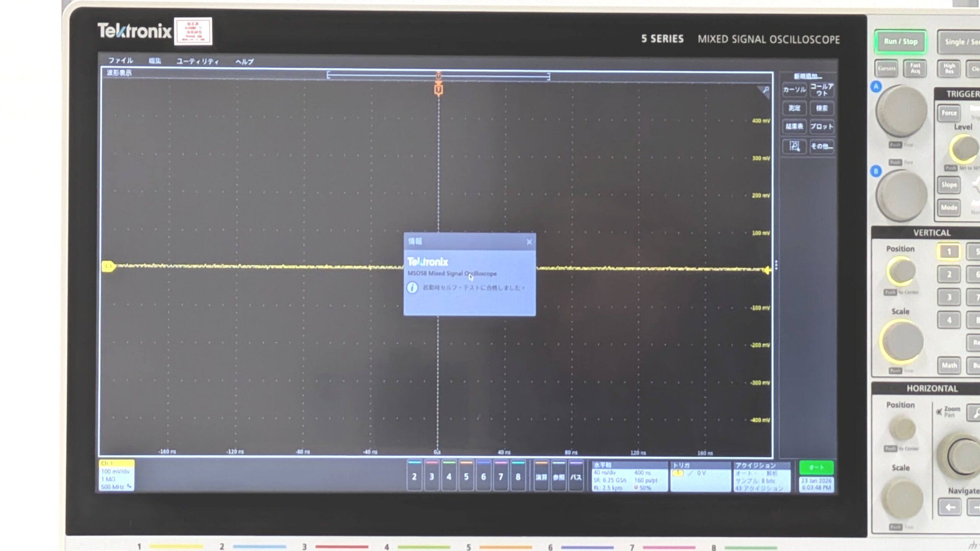This screenshot has height=551, width=980.
Task: Click the orange trigger position T marker
Action: (439, 90)
